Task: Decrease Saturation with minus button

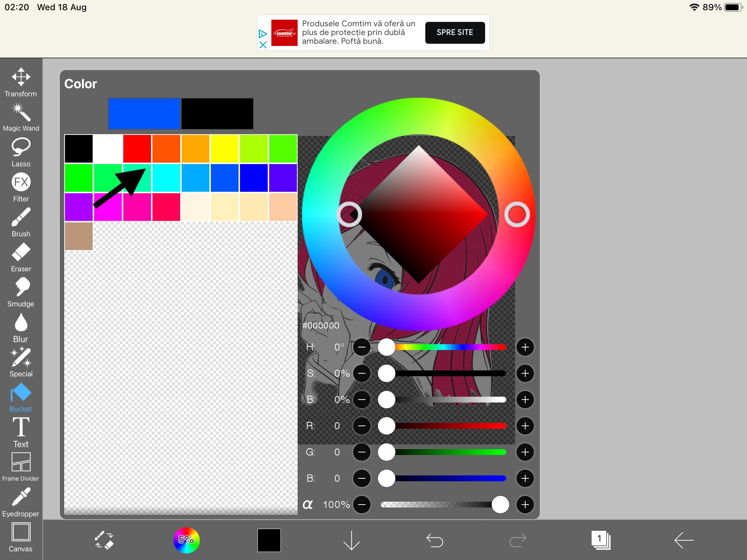Action: (362, 373)
